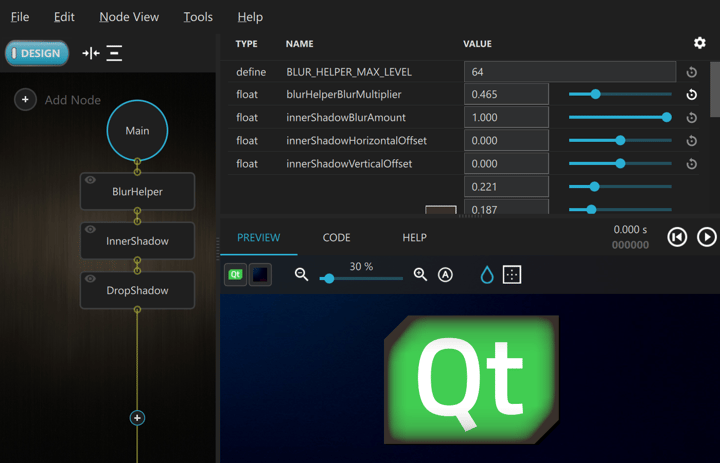Toggle visibility of the InnerShadow node
720x463 pixels.
91,230
